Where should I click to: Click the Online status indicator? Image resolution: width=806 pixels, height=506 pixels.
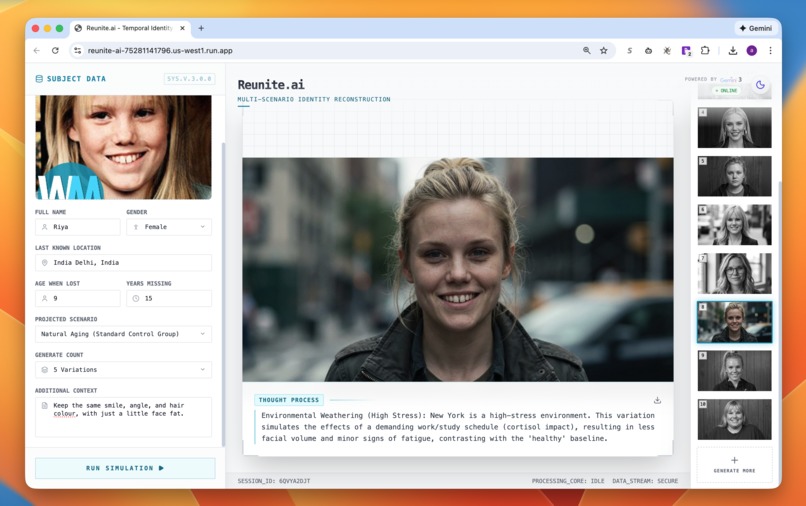click(x=726, y=91)
